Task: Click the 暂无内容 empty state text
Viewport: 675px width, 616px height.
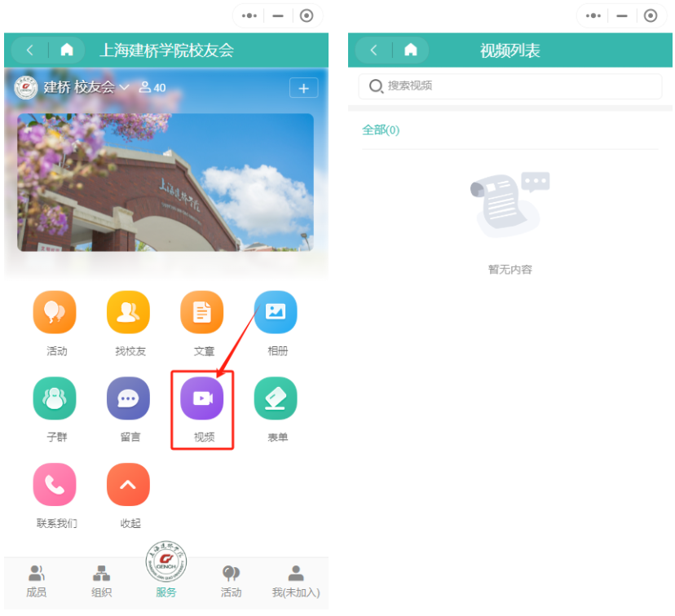Action: (510, 270)
